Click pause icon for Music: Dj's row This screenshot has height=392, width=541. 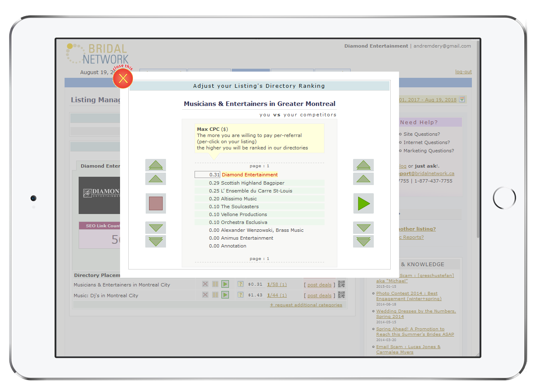tap(215, 295)
